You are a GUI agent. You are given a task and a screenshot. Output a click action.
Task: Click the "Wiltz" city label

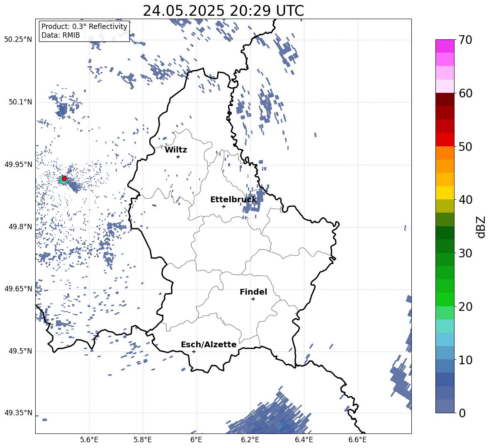[x=176, y=150]
